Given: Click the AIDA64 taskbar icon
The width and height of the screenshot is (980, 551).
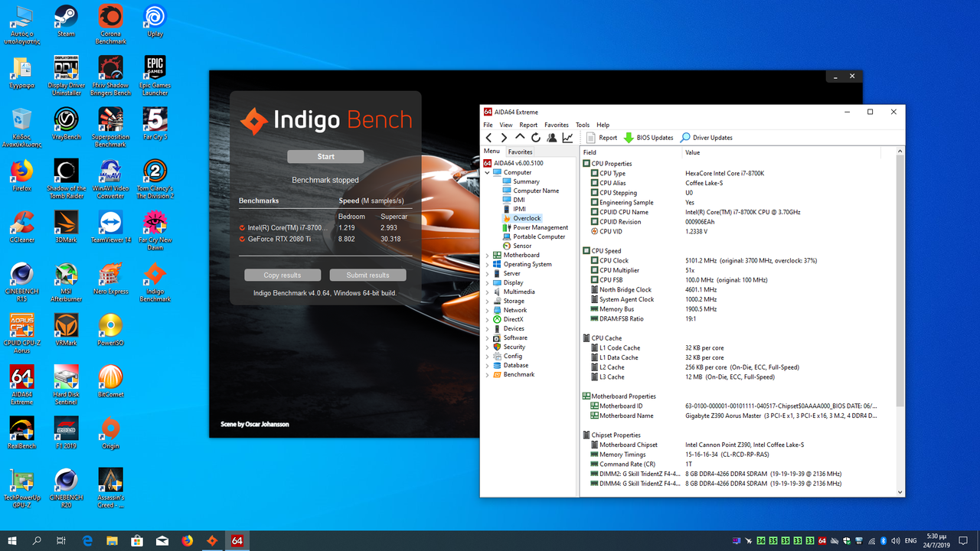Looking at the screenshot, I should click(237, 540).
